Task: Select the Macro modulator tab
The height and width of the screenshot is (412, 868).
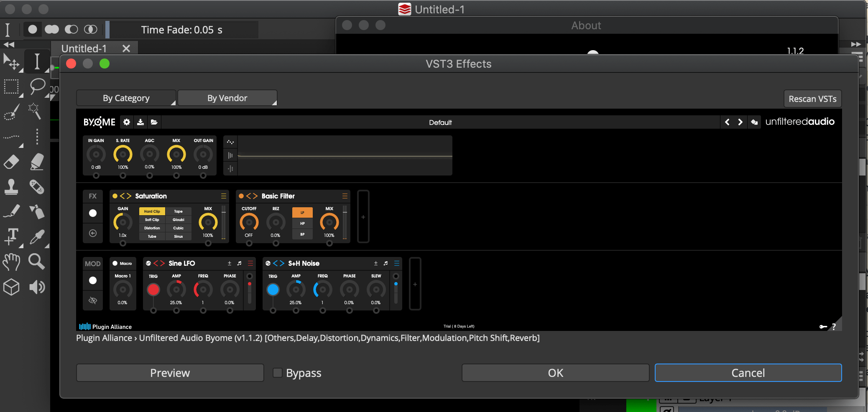Action: coord(123,263)
